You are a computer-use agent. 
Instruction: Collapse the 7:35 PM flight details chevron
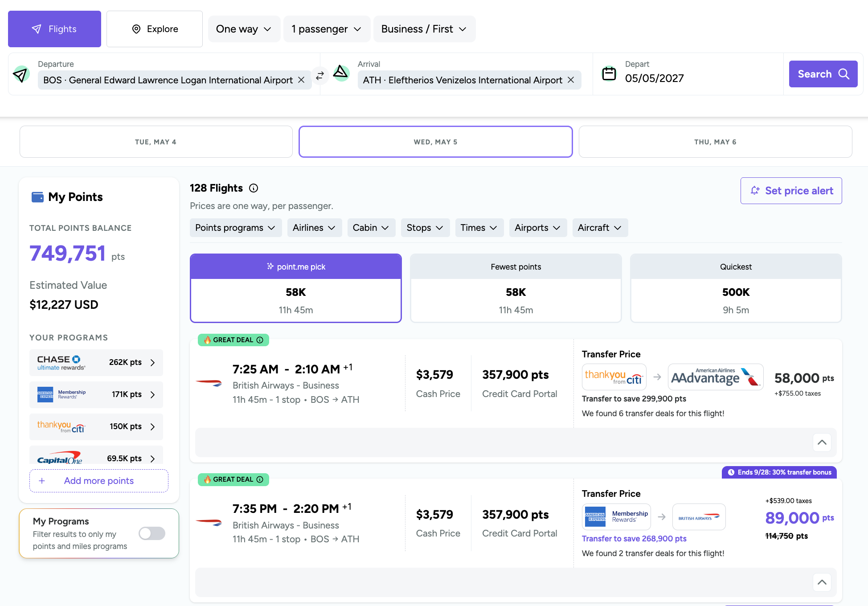click(x=822, y=582)
